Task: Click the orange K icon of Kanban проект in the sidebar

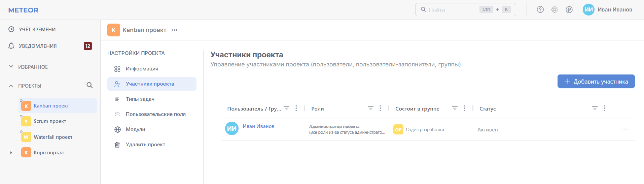Action: pos(26,106)
